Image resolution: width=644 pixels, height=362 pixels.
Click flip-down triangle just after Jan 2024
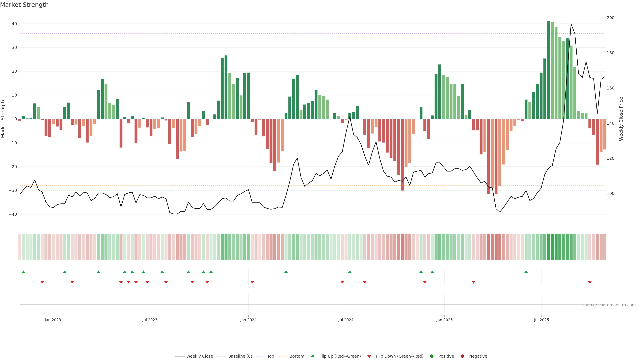252,282
